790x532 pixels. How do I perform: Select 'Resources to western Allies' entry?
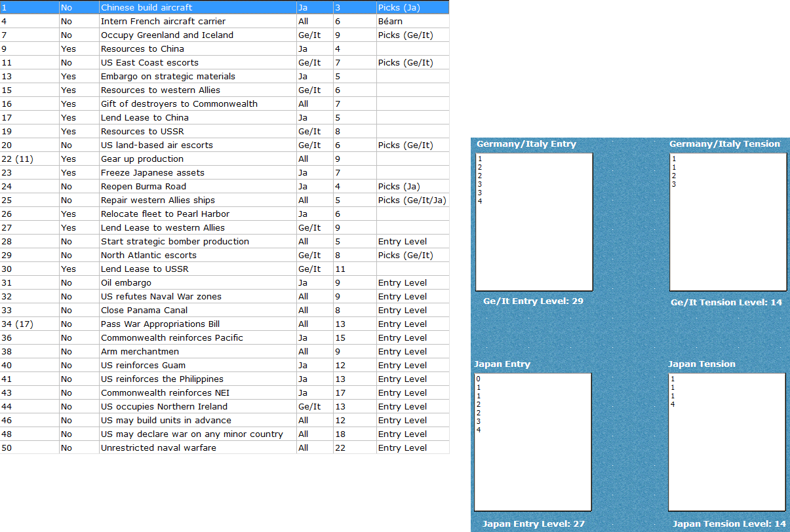pos(225,90)
